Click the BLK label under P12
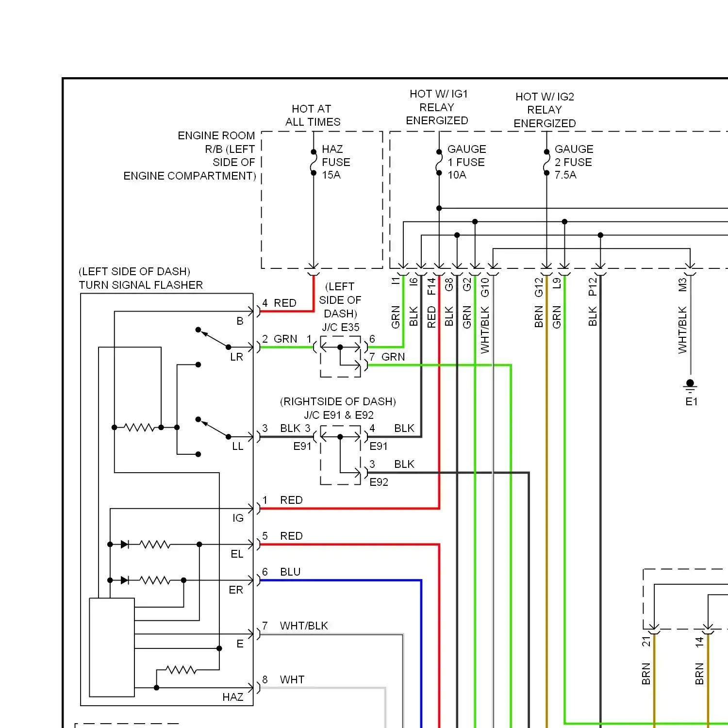The width and height of the screenshot is (728, 728). pyautogui.click(x=593, y=315)
